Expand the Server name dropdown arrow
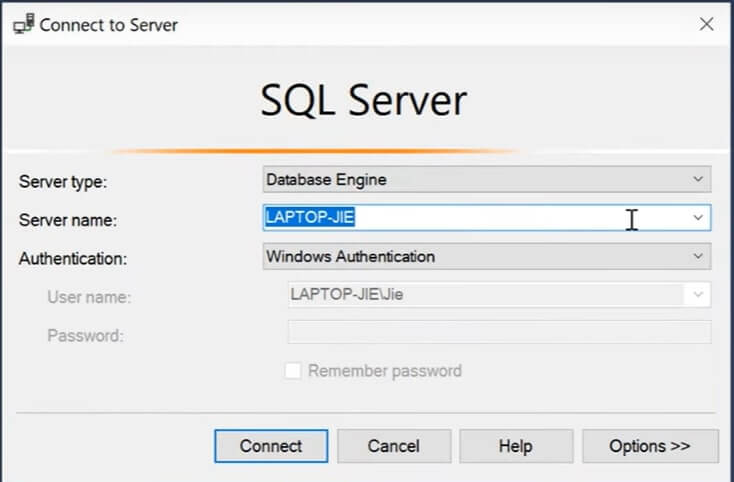This screenshot has height=482, width=734. pyautogui.click(x=698, y=217)
